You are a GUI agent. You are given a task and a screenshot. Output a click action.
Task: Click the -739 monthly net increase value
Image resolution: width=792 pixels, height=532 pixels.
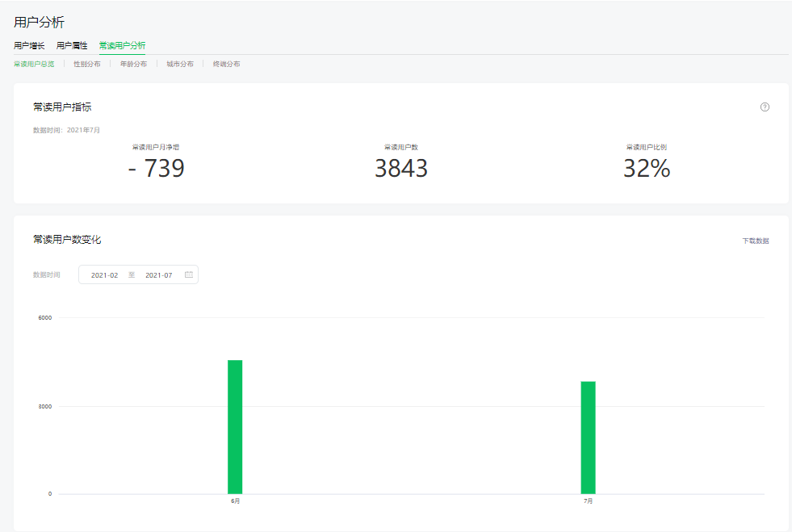156,168
